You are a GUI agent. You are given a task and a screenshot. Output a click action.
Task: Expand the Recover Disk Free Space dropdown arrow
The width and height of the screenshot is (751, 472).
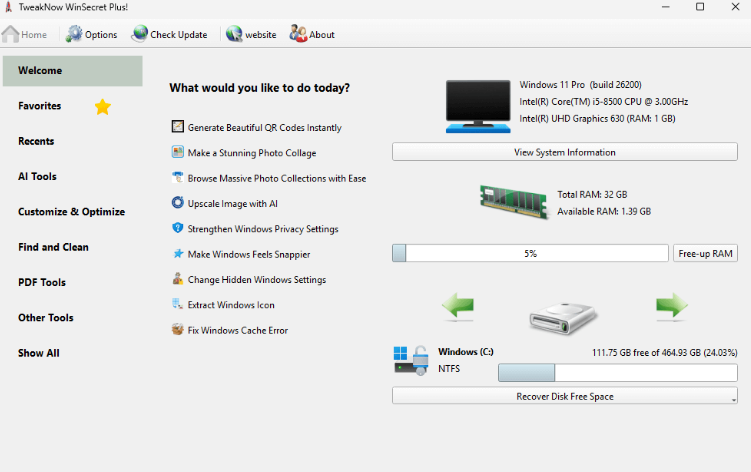(734, 400)
